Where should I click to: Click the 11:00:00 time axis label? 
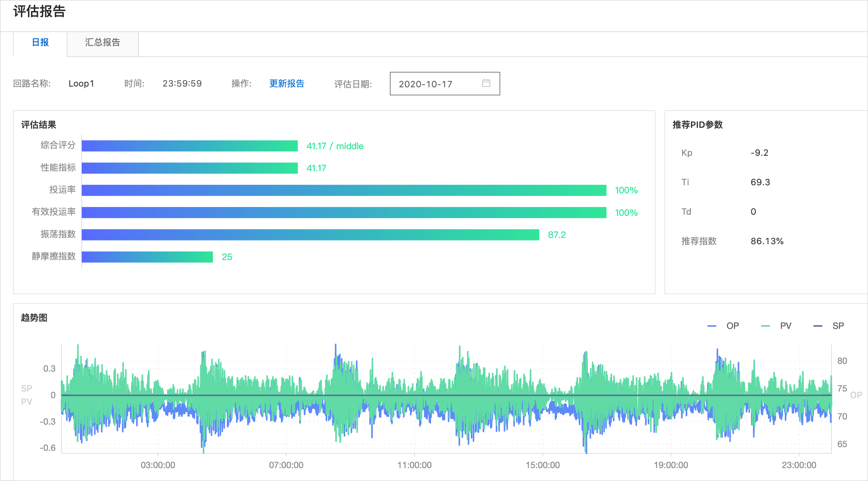pyautogui.click(x=414, y=465)
